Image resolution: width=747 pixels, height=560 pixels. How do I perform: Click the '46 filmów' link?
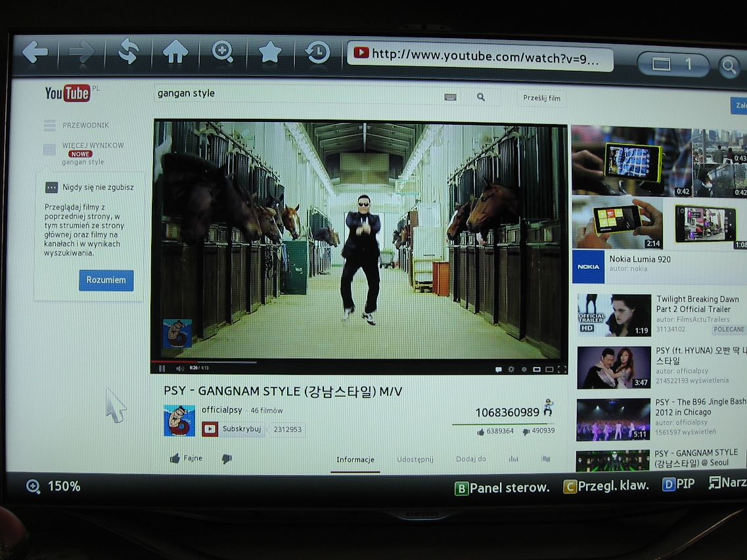tap(266, 410)
